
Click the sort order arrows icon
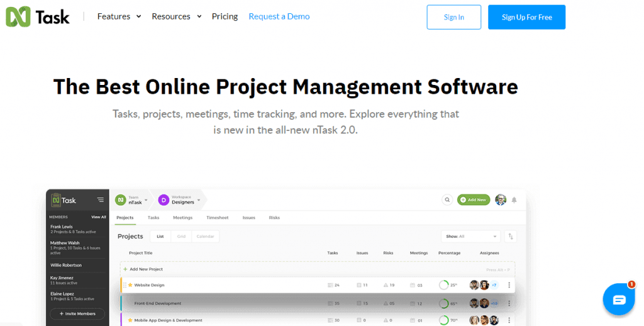click(511, 237)
